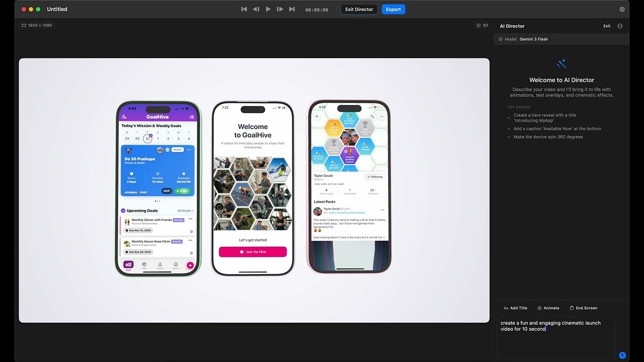Export the video

point(393,9)
